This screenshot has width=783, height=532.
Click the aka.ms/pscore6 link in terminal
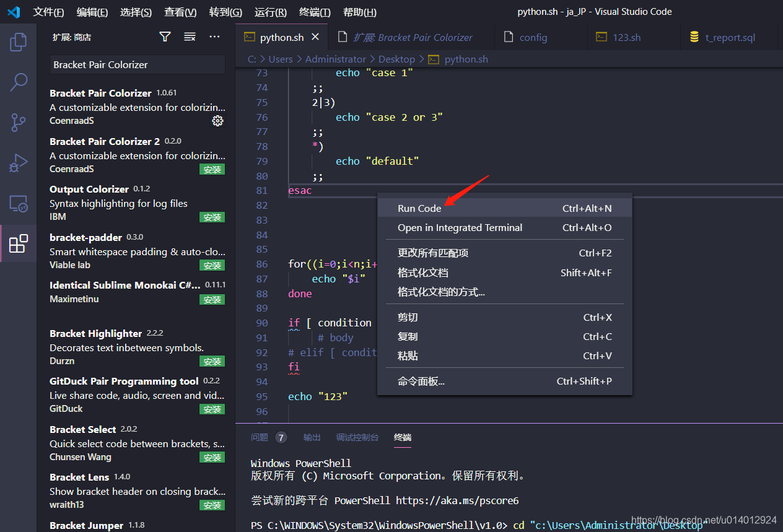click(457, 500)
